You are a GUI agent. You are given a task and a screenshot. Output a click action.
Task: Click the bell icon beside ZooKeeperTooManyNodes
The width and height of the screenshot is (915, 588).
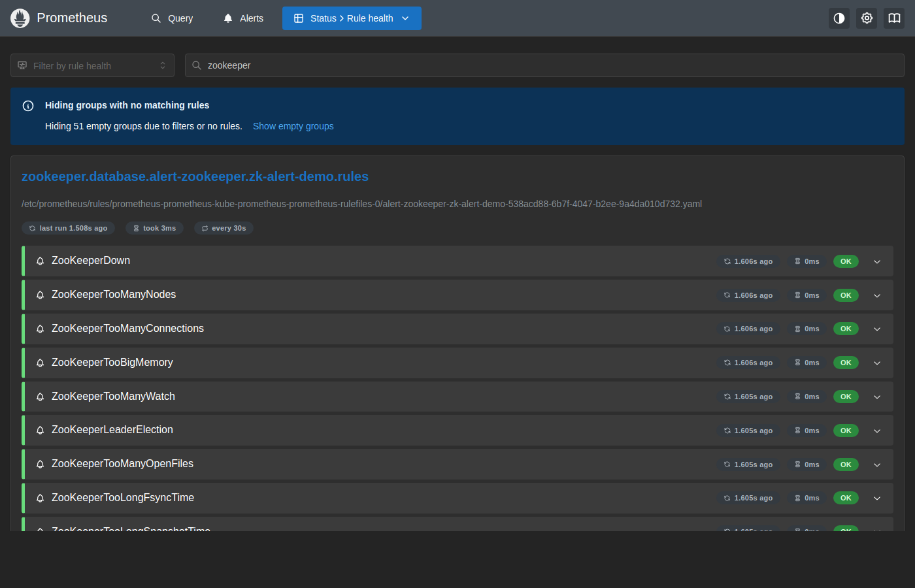[40, 295]
